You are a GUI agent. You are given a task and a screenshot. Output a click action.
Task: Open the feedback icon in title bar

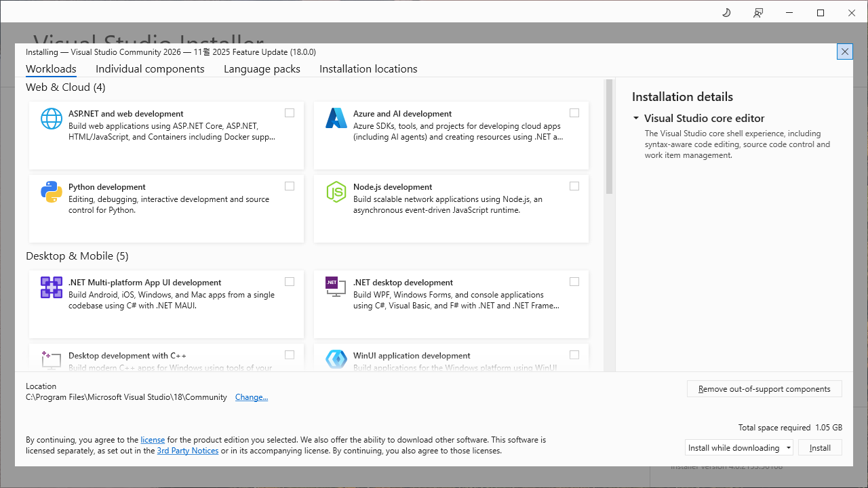click(758, 13)
